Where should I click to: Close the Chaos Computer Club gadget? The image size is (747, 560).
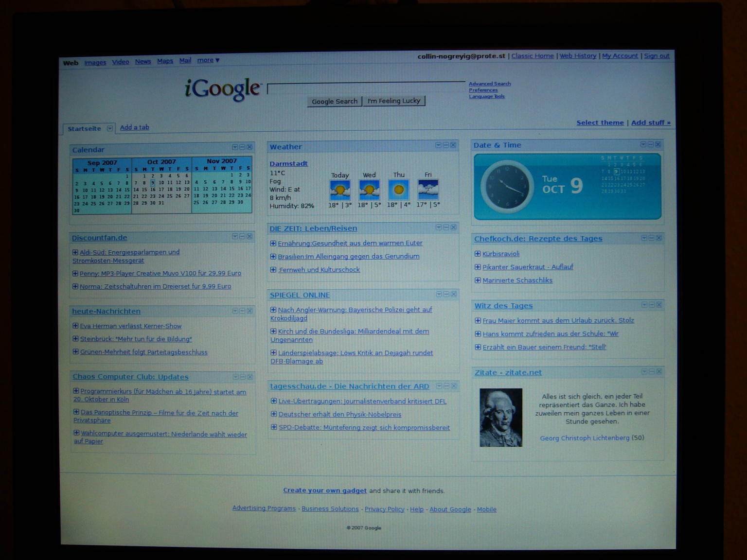click(250, 377)
